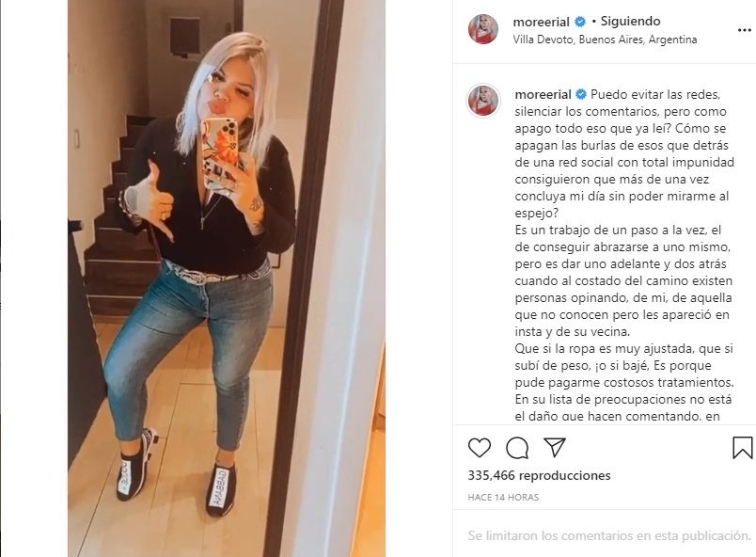
Task: Toggle the Siguiendo following button
Action: 630,22
